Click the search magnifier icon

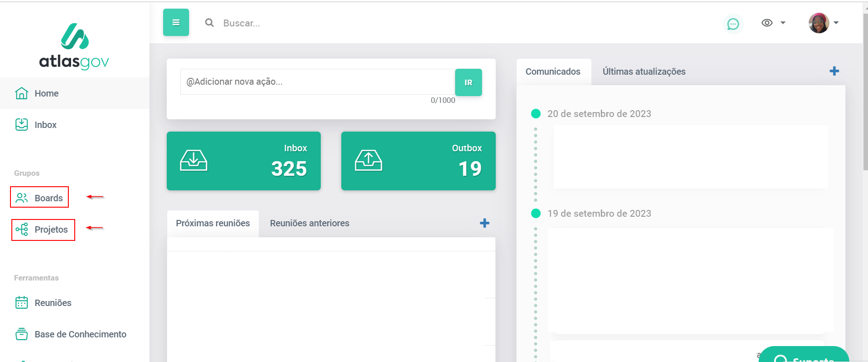pos(209,23)
